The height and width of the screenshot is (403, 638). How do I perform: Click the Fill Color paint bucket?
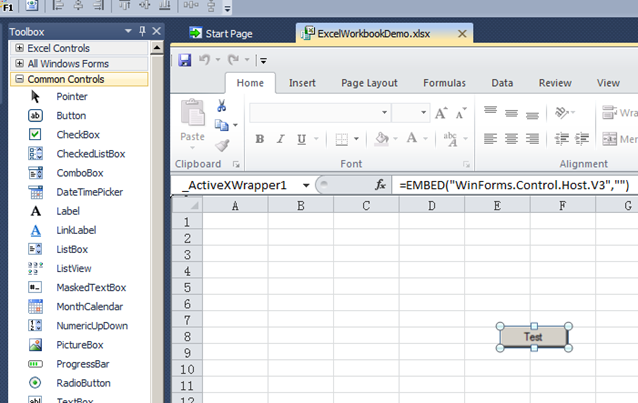tap(382, 139)
